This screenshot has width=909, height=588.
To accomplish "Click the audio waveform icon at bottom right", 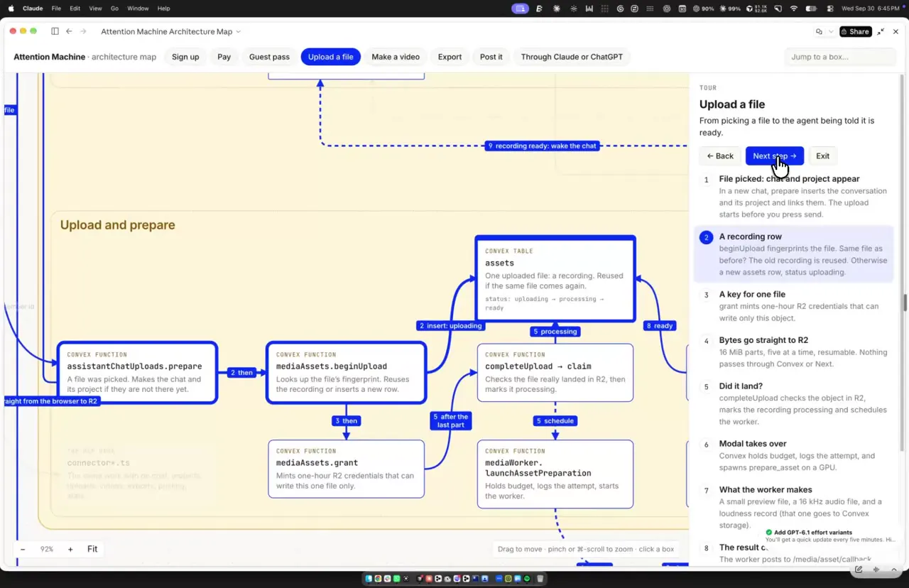I will point(876,570).
